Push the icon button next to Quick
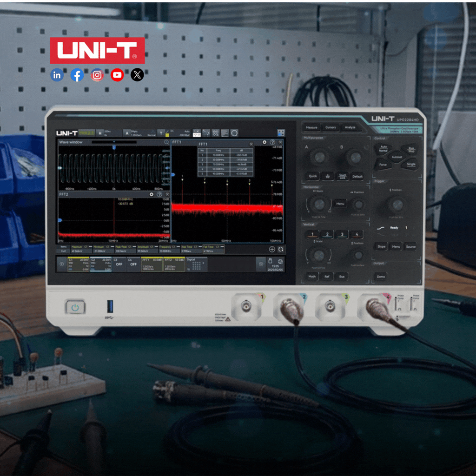The height and width of the screenshot is (476, 476). point(328,176)
